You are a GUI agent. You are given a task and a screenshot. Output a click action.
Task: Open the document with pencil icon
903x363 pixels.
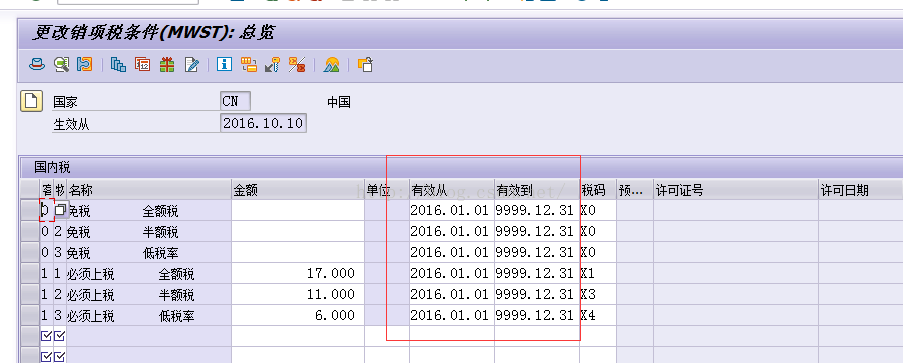click(x=191, y=65)
